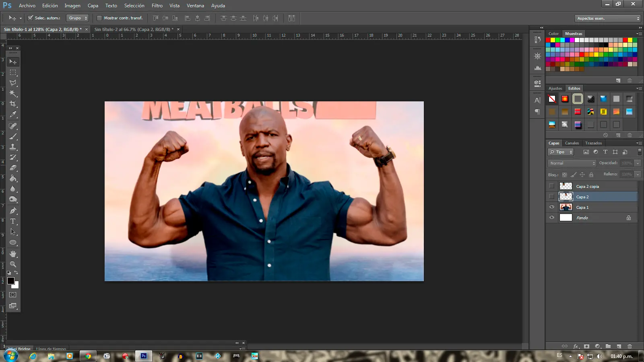
Task: Select the Clone Stamp tool
Action: tap(13, 147)
